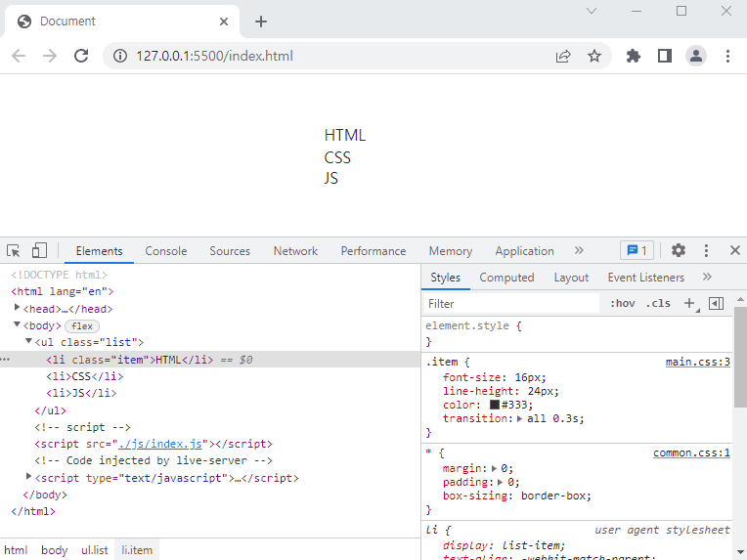The width and height of the screenshot is (747, 560).
Task: Click the li.item breadcrumb
Action: point(137,550)
